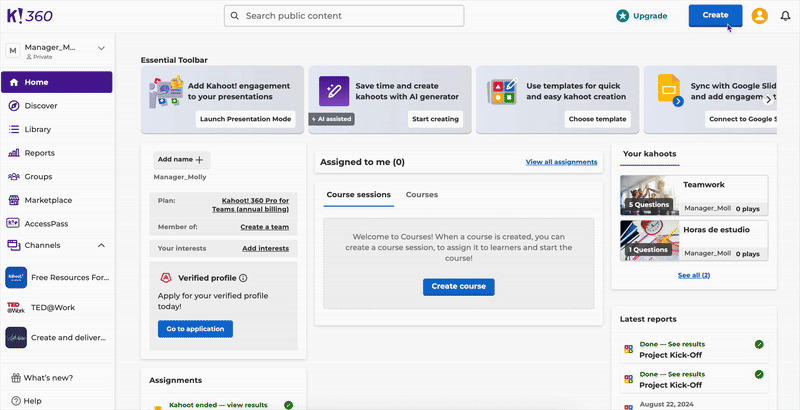Open Discover in the sidebar

pyautogui.click(x=40, y=105)
